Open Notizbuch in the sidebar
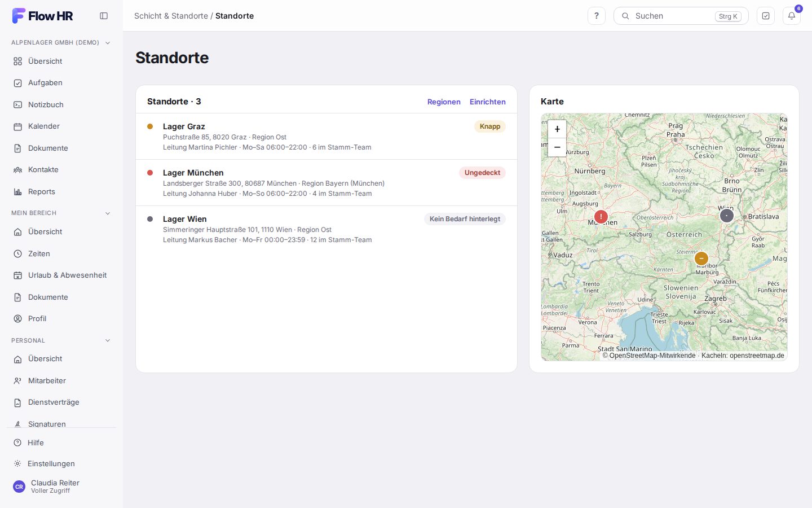This screenshot has width=812, height=508. [x=61, y=104]
